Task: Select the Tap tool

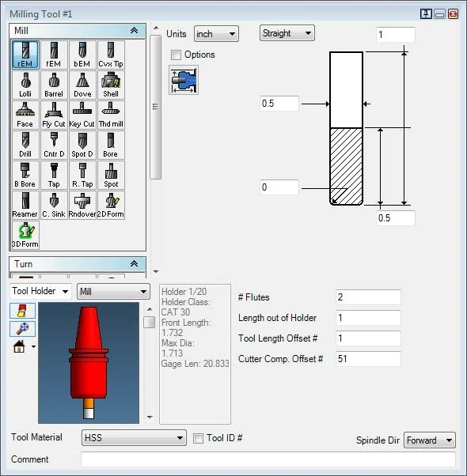Action: pyautogui.click(x=54, y=176)
